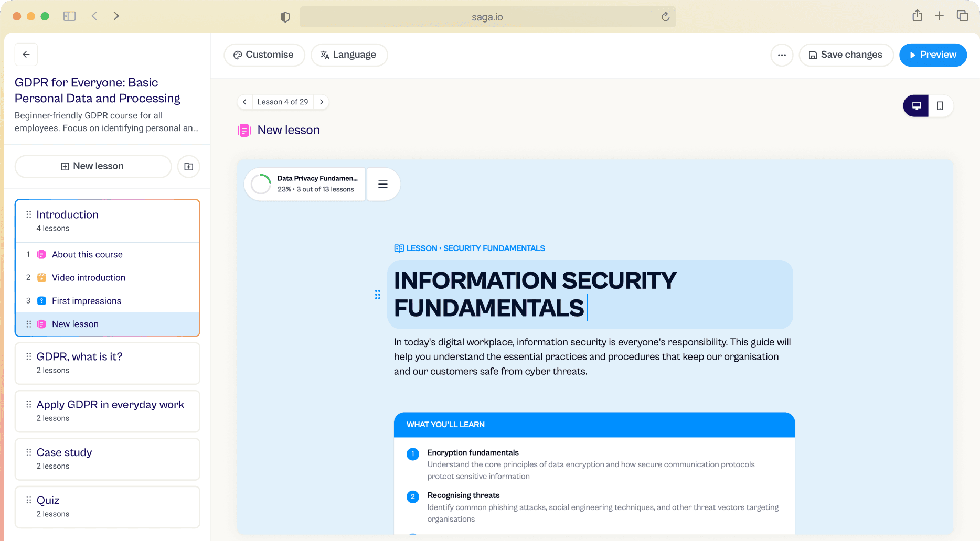
Task: Click the course progress circle indicator
Action: pos(261,184)
